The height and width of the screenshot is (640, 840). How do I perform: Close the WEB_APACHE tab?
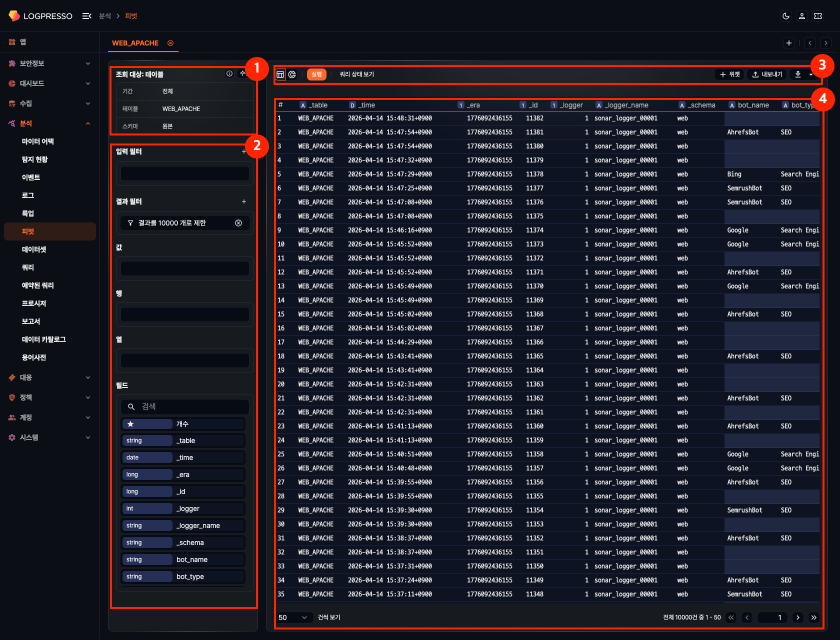pyautogui.click(x=170, y=43)
